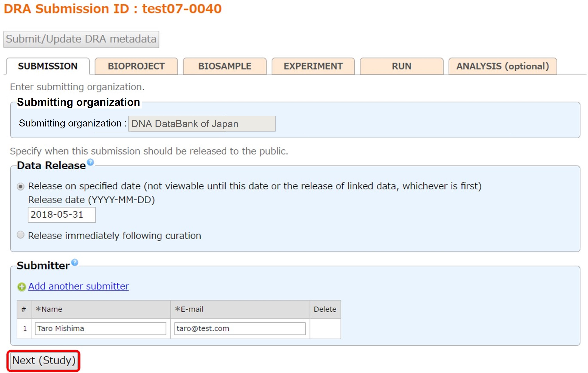The width and height of the screenshot is (588, 373).
Task: Select the SUBMISSION tab
Action: [48, 66]
